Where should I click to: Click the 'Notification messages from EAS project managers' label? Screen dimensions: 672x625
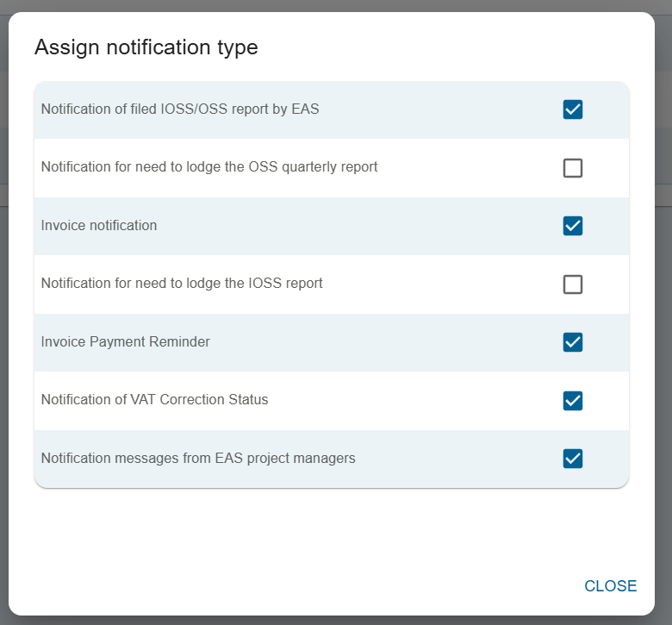[198, 459]
